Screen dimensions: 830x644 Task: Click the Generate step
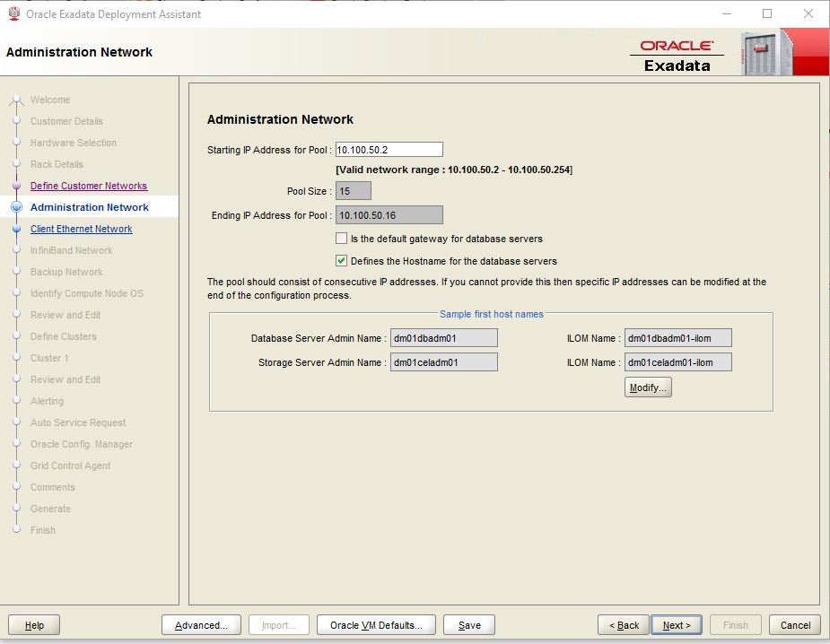pyautogui.click(x=51, y=509)
